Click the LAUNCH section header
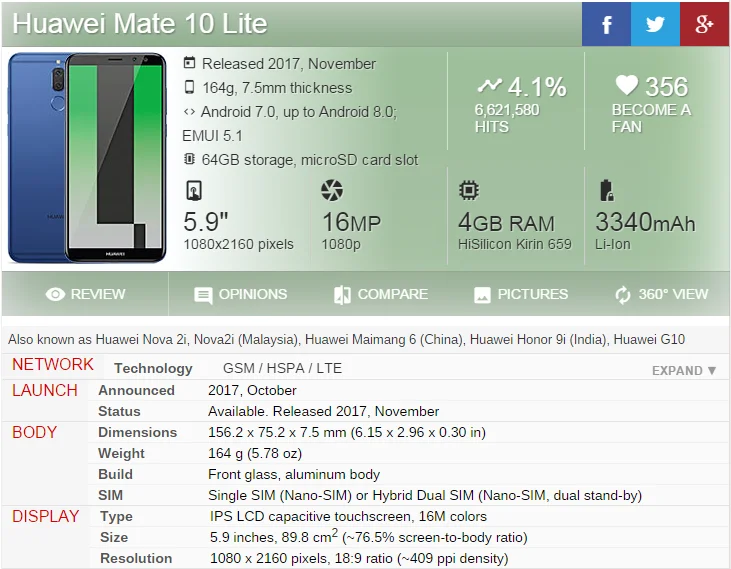This screenshot has width=731, height=569. pos(45,391)
